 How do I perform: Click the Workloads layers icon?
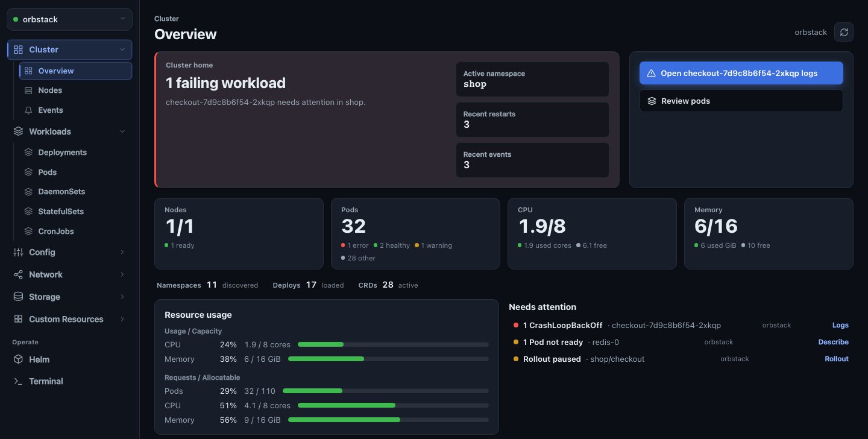click(x=18, y=131)
